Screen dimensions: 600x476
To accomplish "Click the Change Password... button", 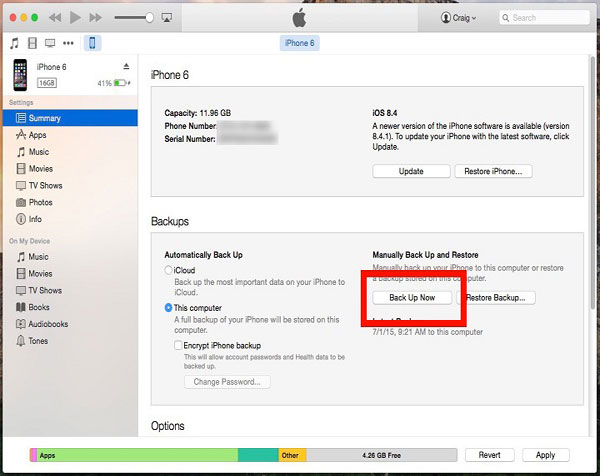I will click(x=227, y=382).
